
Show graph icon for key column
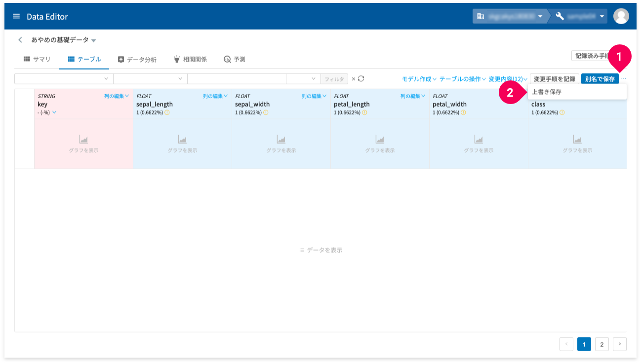tap(83, 140)
